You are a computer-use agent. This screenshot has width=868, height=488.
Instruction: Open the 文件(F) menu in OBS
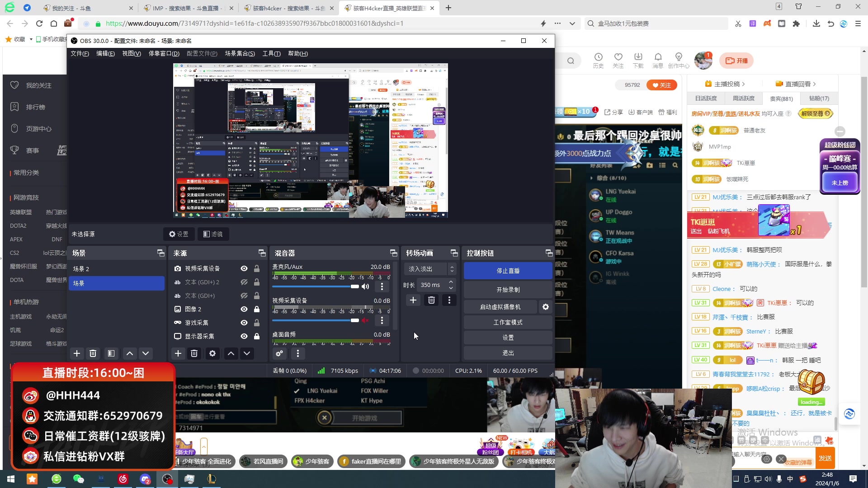point(80,53)
